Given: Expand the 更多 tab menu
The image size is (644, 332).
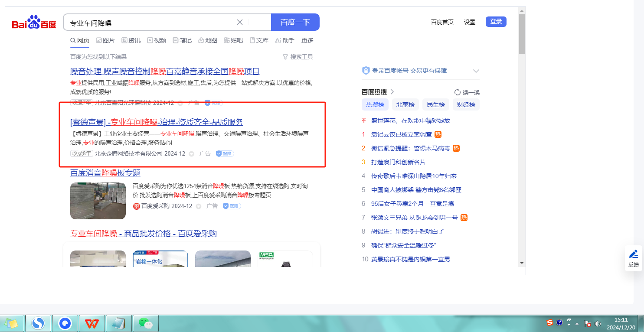Looking at the screenshot, I should [307, 40].
